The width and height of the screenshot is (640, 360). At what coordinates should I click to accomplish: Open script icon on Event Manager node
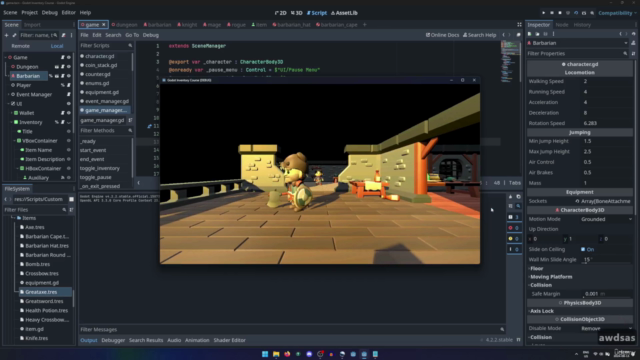click(x=69, y=94)
